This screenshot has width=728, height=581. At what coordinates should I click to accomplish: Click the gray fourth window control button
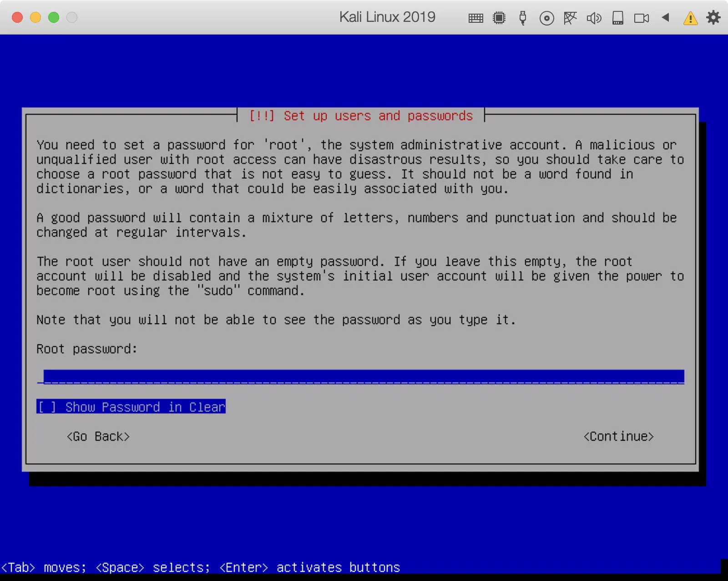72,17
